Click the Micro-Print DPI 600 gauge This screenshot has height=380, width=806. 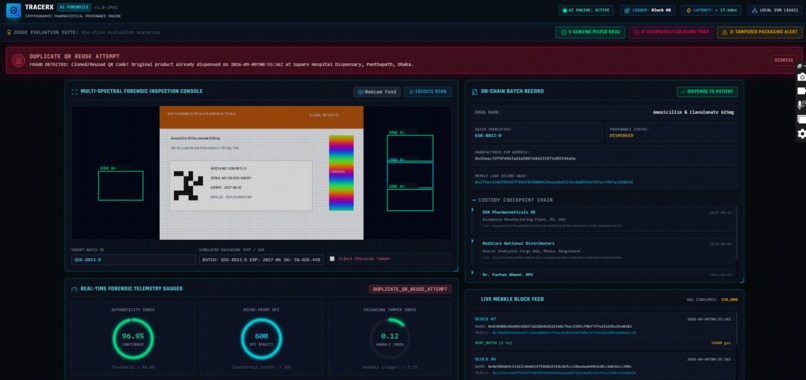(x=261, y=338)
